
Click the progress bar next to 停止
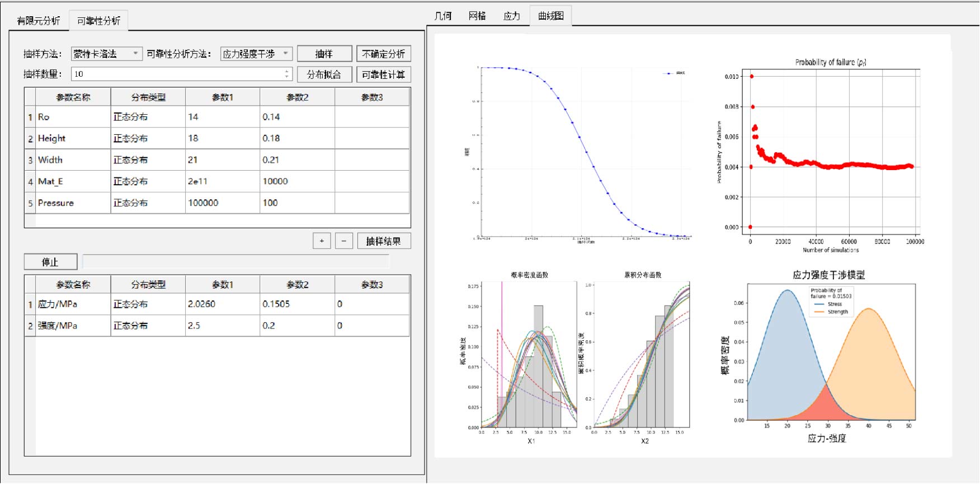coord(235,261)
